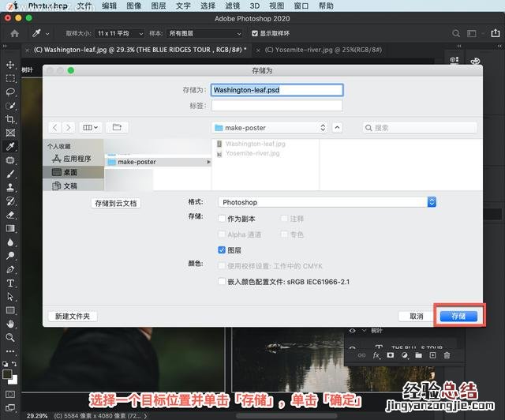The height and width of the screenshot is (420, 505).
Task: Open the make-poster location dropdown
Action: click(270, 127)
